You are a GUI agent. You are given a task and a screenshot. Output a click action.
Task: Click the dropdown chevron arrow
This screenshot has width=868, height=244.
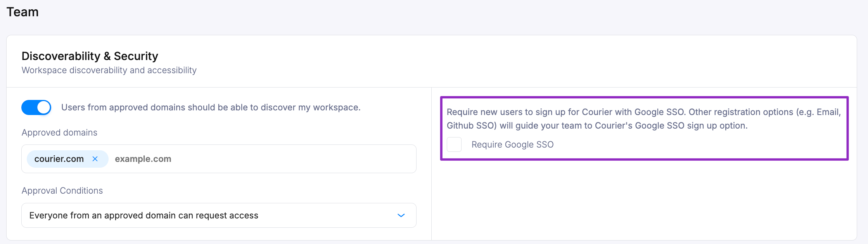(x=401, y=215)
